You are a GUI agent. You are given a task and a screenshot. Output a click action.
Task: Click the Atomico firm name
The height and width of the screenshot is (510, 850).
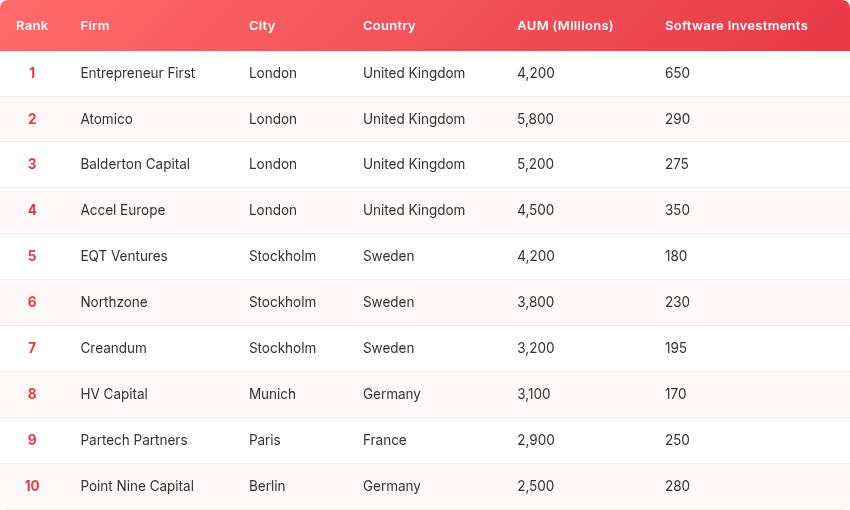pos(106,119)
